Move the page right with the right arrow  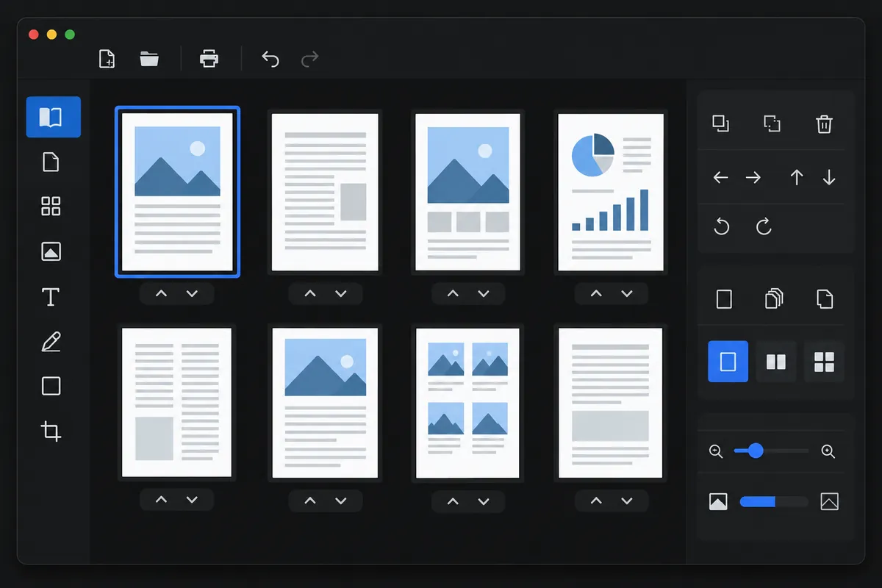(x=753, y=177)
